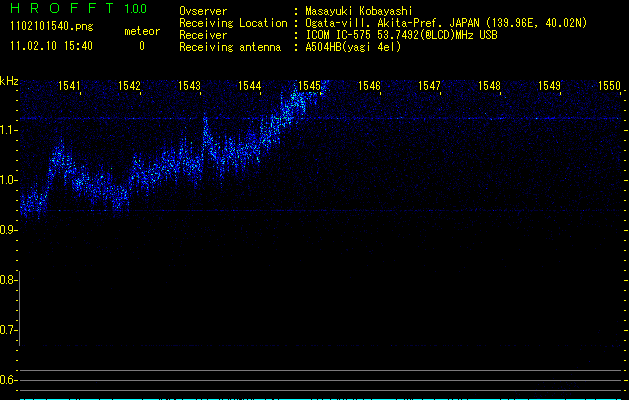629x400 pixels.
Task: Select the 1550 time marker
Action: coord(610,87)
